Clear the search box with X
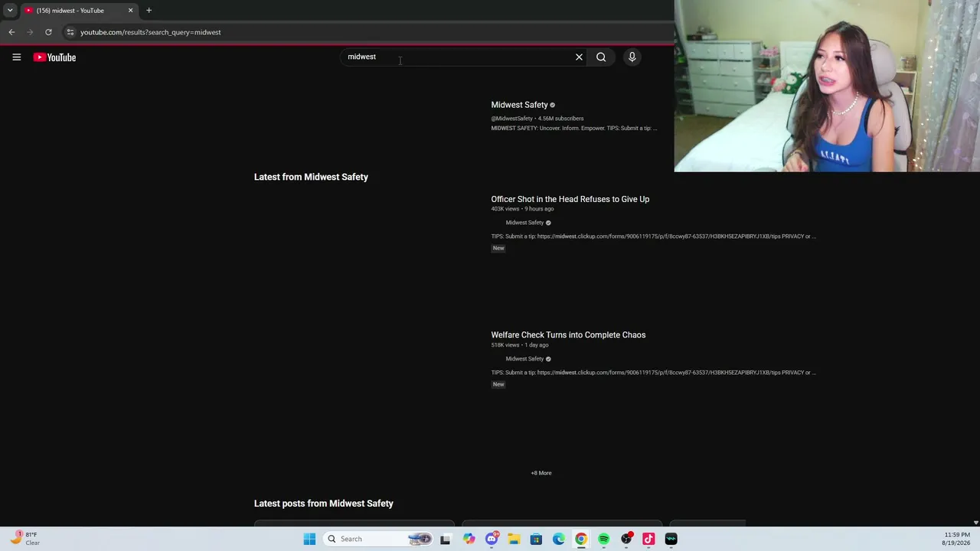 tap(579, 57)
